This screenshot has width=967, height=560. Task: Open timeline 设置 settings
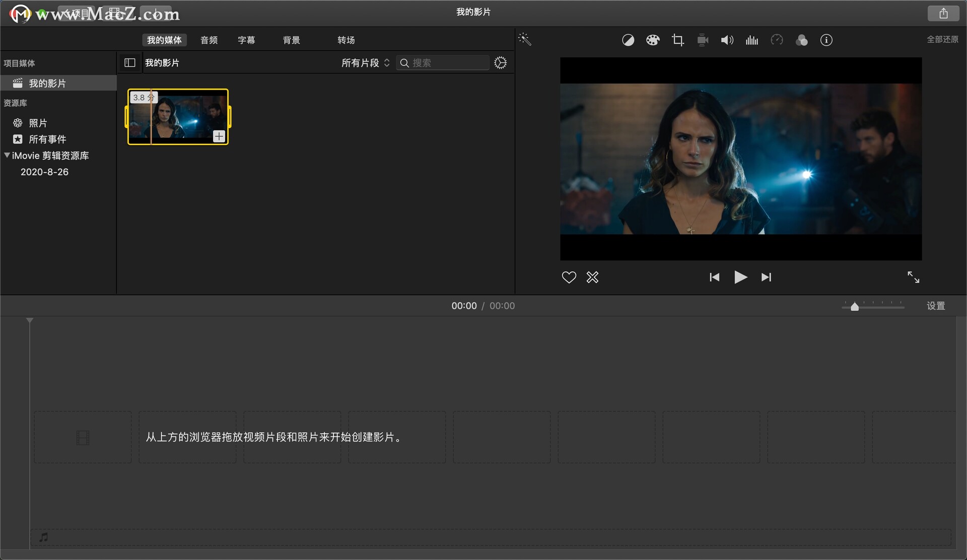point(936,306)
